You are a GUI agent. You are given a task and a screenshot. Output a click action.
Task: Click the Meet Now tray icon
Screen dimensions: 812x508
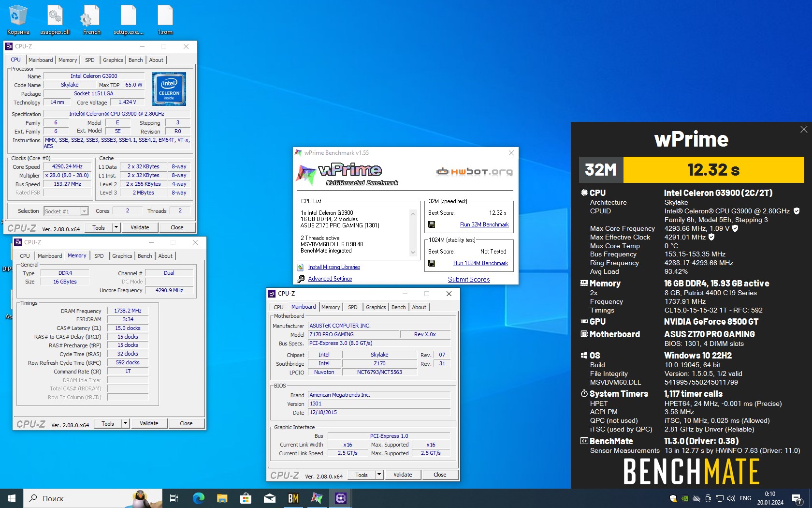pos(708,498)
